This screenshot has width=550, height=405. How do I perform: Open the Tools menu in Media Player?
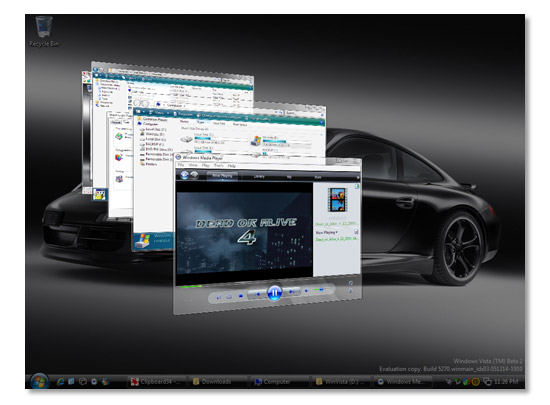(x=218, y=166)
